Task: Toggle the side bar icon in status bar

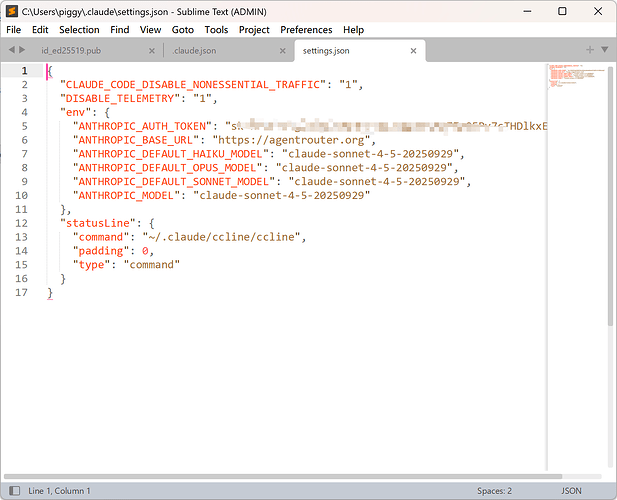Action: 15,491
